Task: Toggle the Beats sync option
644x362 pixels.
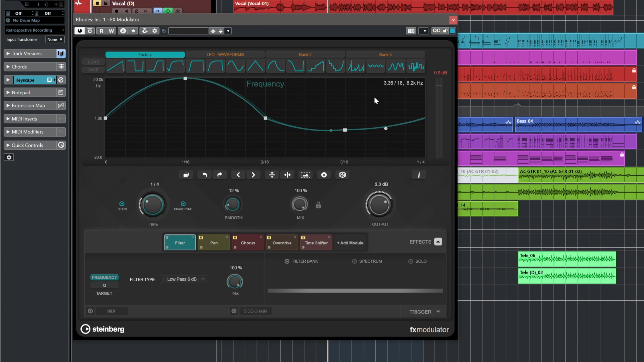Action: point(122,204)
